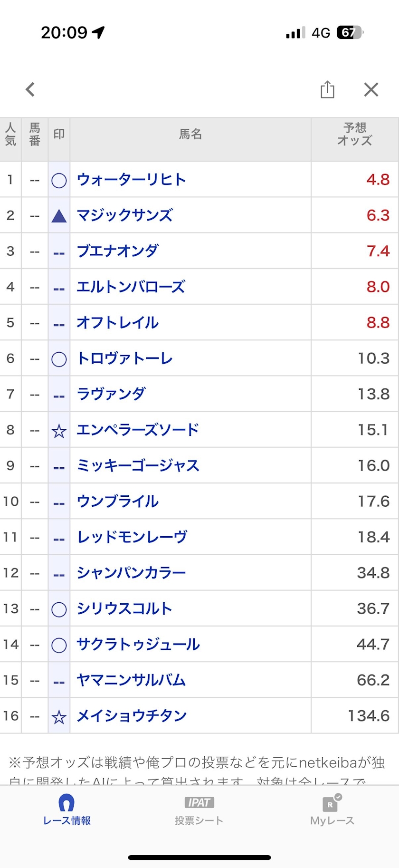Set mark for unmarked ブエナオンダ
Image resolution: width=399 pixels, height=868 pixels.
(x=59, y=252)
